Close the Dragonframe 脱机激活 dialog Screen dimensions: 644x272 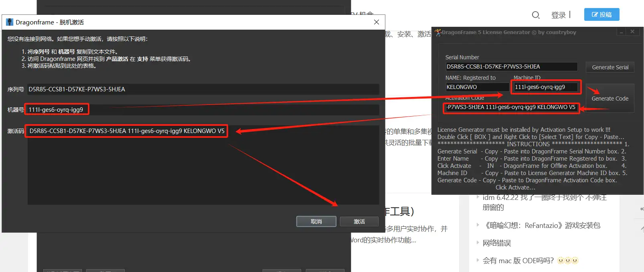click(376, 22)
